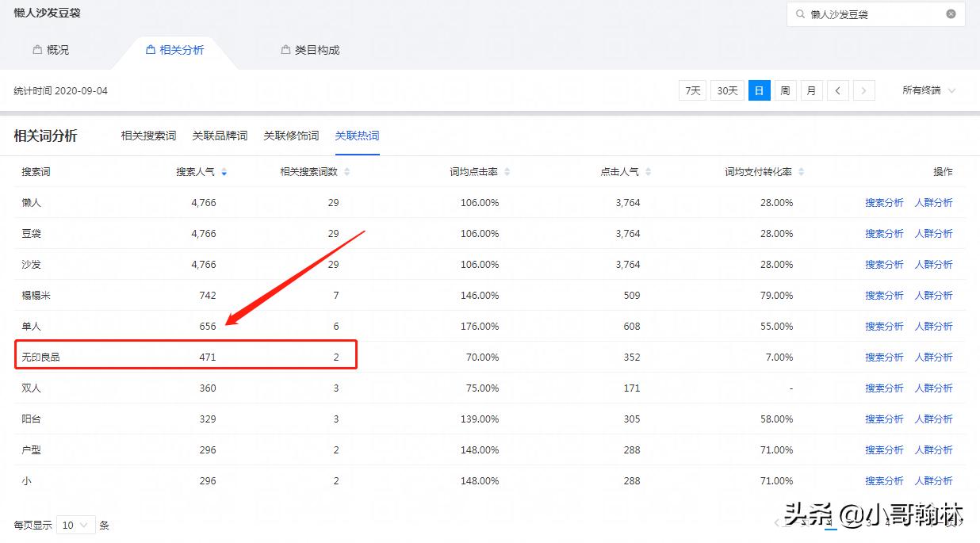Click the previous date arrow icon
The image size is (980, 543).
click(838, 90)
